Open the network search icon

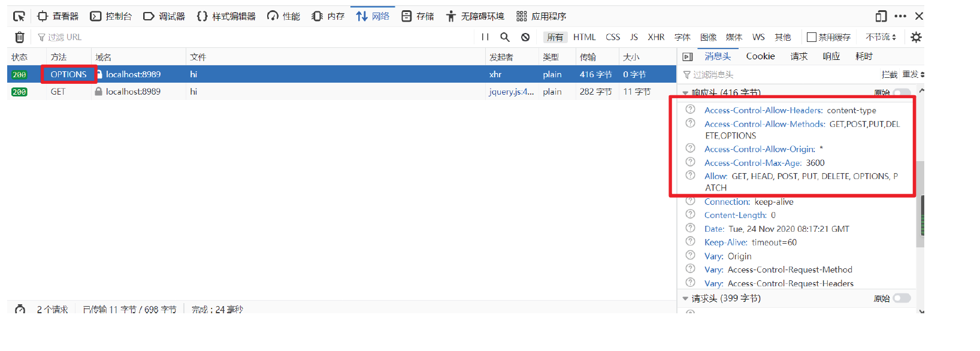coord(505,37)
